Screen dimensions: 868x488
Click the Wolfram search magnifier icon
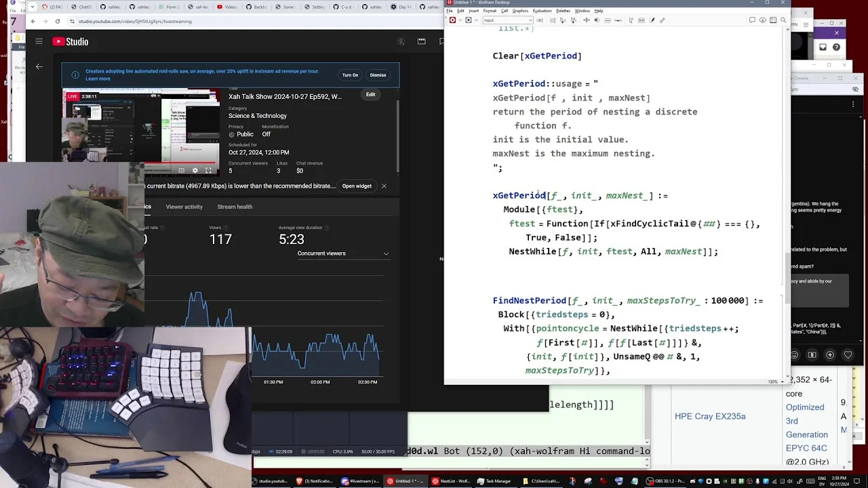coord(783,20)
